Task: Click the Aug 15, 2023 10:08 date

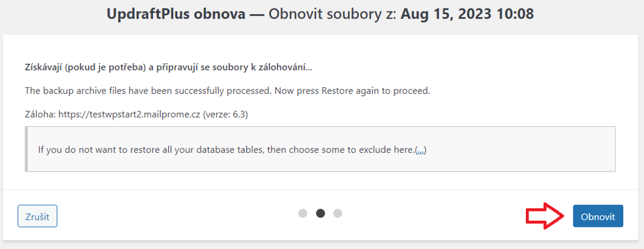Action: (x=467, y=14)
